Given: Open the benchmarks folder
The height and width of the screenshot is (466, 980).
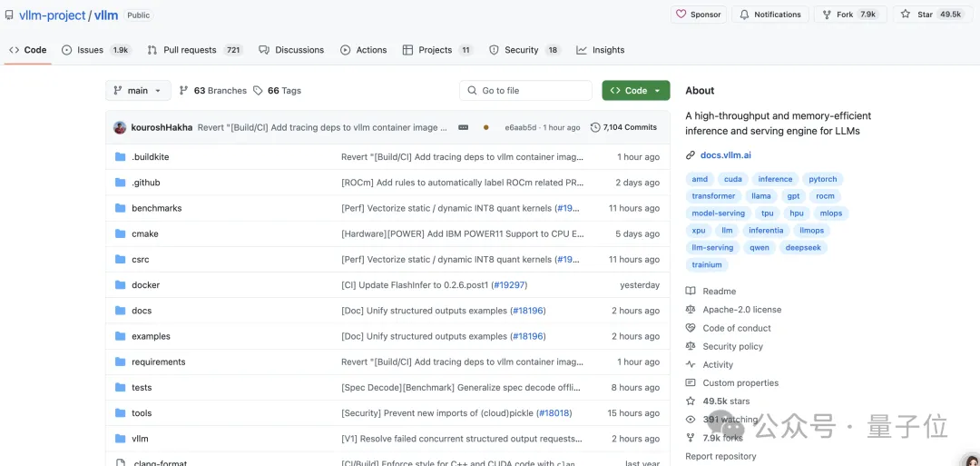Looking at the screenshot, I should point(156,208).
